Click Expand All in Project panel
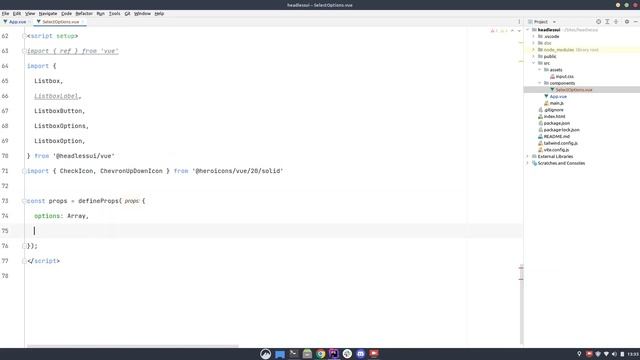Viewport: 640px width, 360px height. point(607,22)
